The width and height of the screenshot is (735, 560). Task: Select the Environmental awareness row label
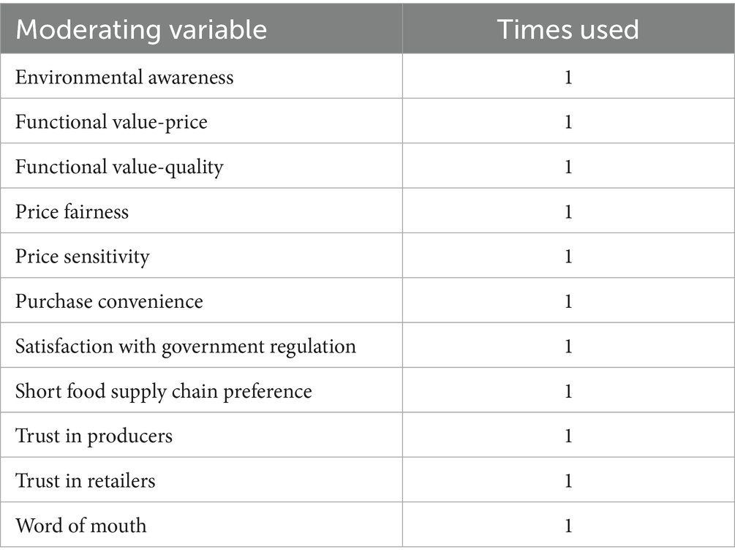coord(124,77)
